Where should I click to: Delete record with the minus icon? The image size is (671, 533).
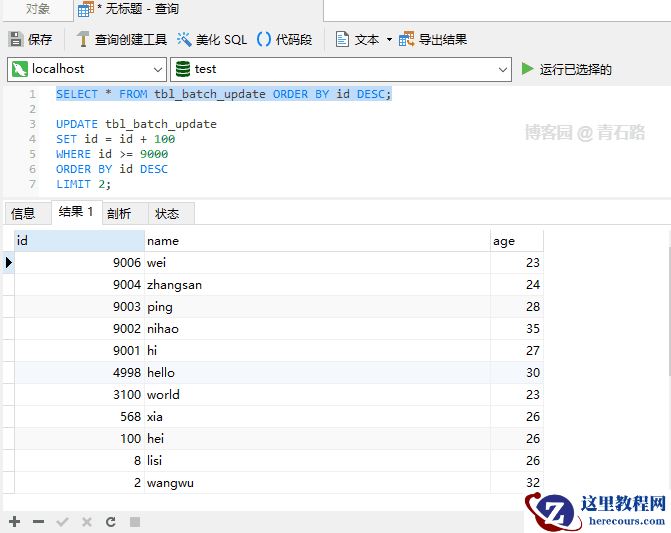coord(39,521)
